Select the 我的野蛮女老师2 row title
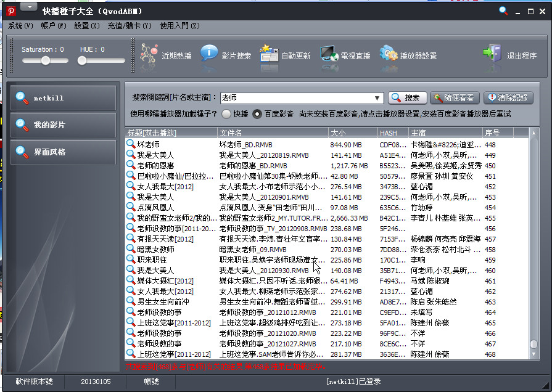Screen dimensions: 552x392 177,218
